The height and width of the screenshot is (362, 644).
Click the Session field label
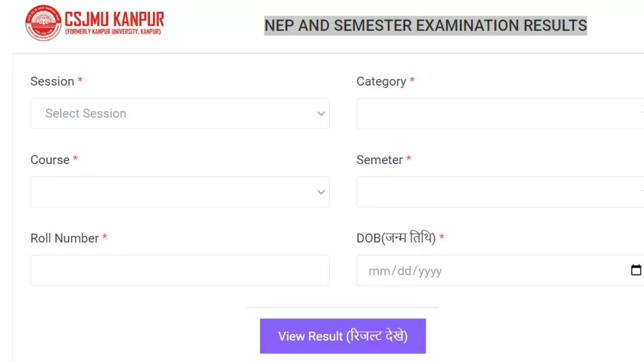pos(52,81)
